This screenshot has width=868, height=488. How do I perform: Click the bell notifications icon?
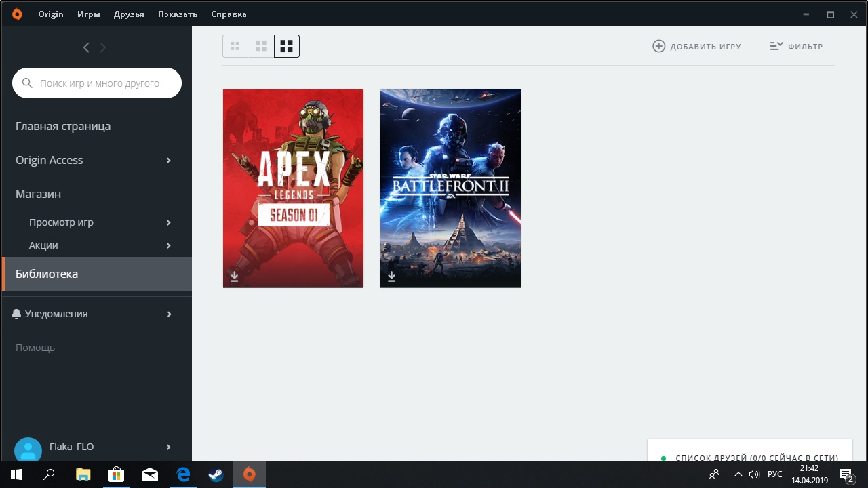pos(17,314)
